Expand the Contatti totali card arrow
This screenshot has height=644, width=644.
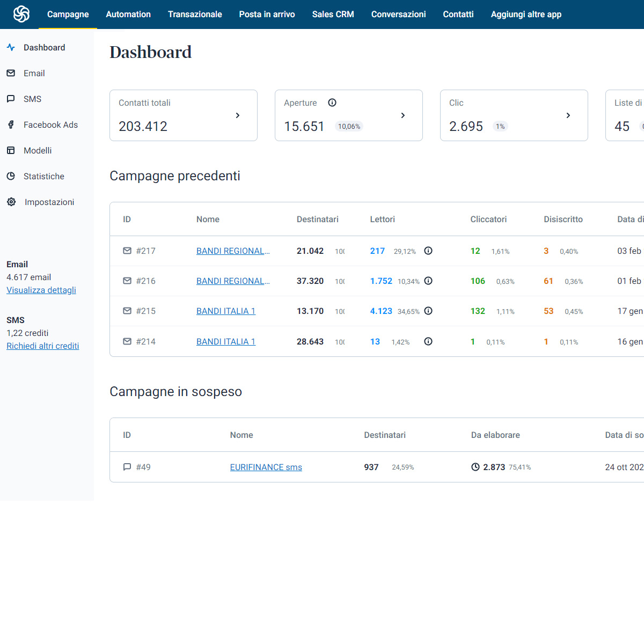238,115
